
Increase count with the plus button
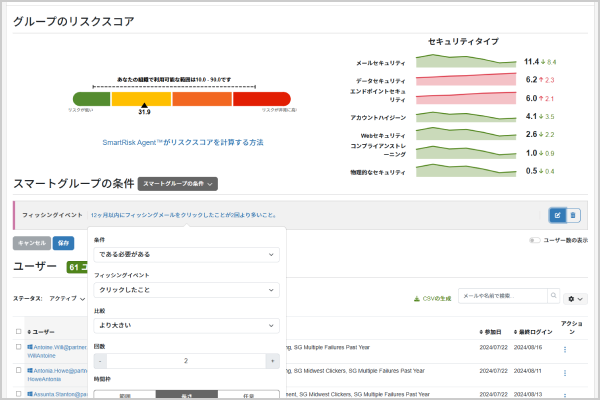click(272, 360)
